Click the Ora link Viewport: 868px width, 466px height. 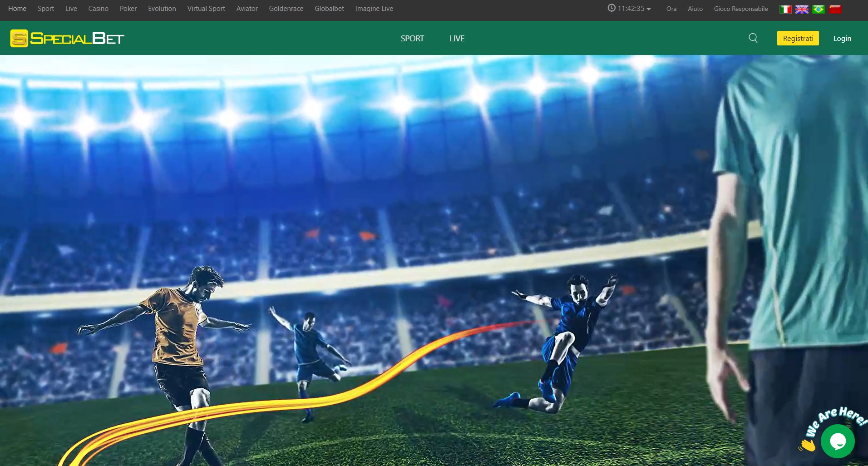tap(671, 9)
